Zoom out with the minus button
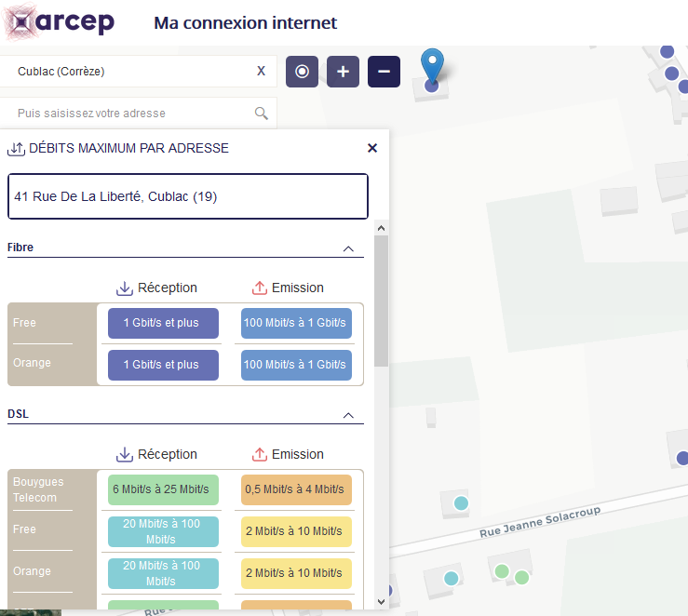This screenshot has width=688, height=616. pos(384,72)
